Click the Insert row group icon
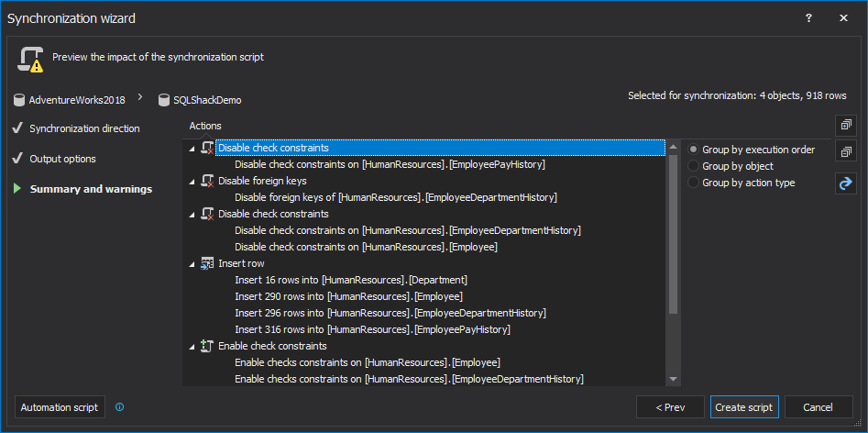The width and height of the screenshot is (868, 433). [x=207, y=263]
